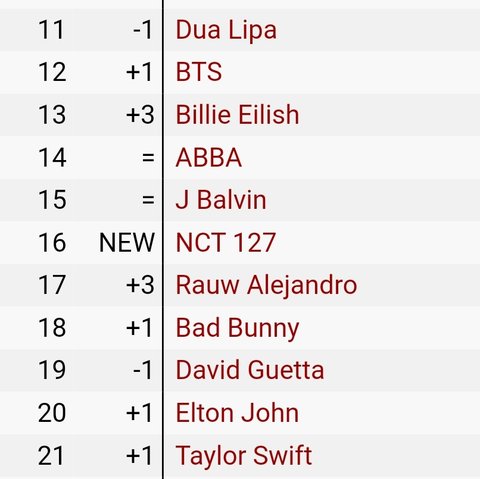Select the David Guetta link
The width and height of the screenshot is (480, 479).
coord(250,370)
